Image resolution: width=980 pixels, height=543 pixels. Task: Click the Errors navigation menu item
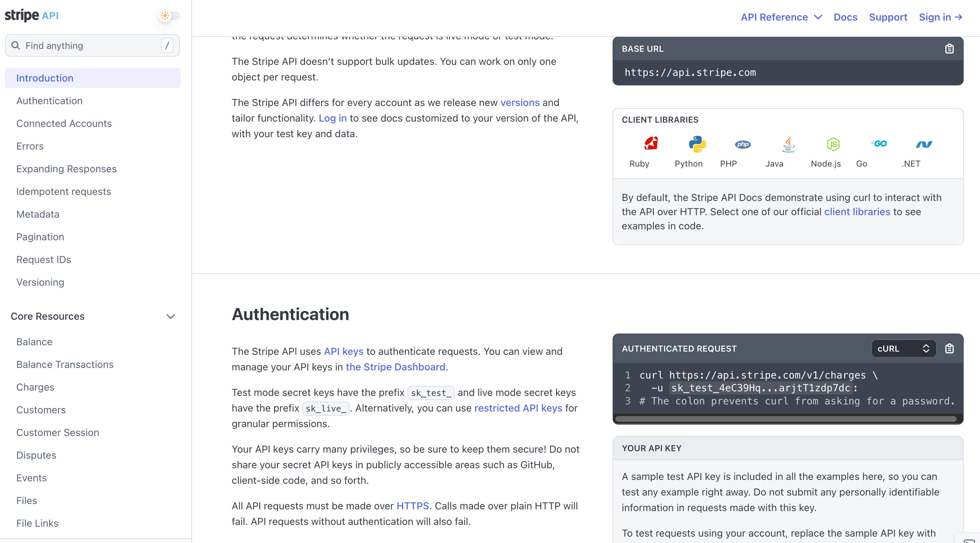pos(30,146)
